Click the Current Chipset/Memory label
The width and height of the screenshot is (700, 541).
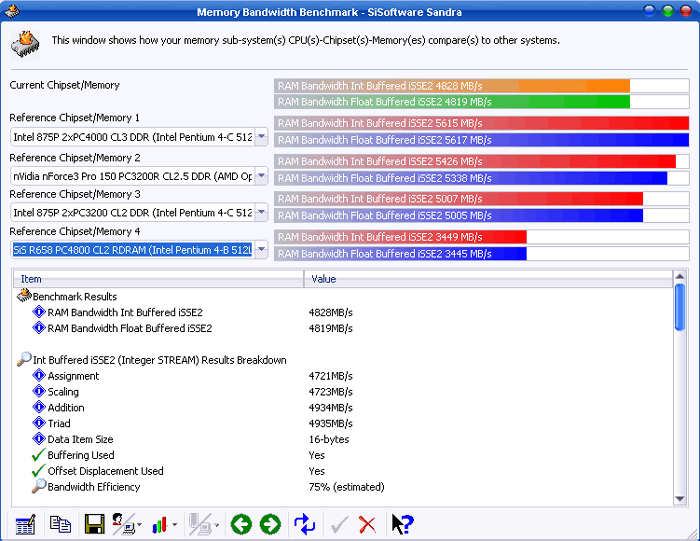[x=64, y=85]
